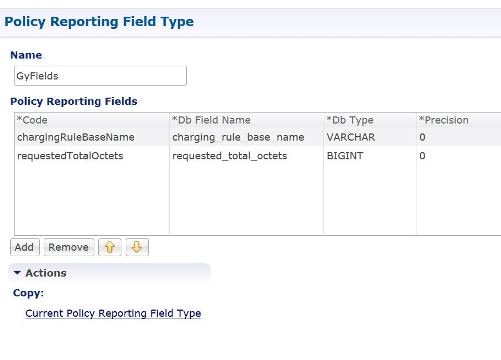
Task: Click the Add button
Action: tap(25, 247)
